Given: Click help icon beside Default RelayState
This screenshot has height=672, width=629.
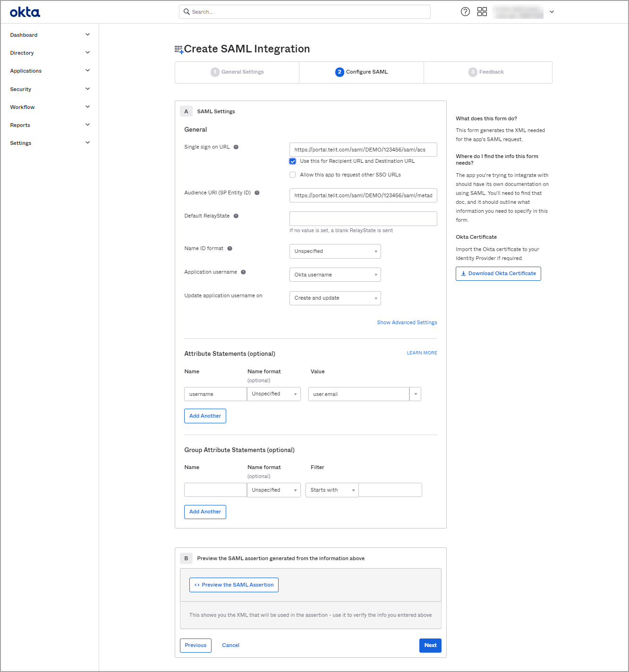Looking at the screenshot, I should [x=236, y=216].
